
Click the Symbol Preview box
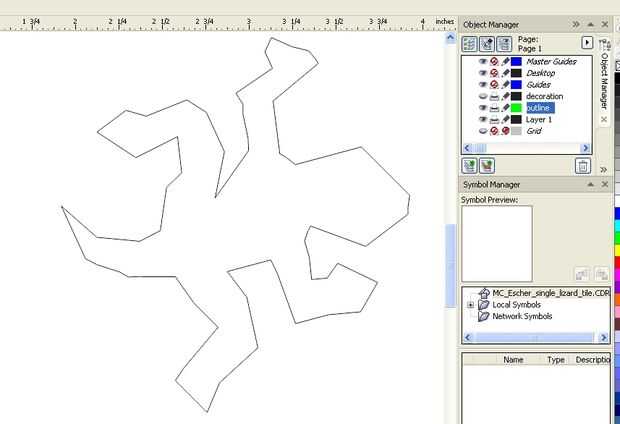pyautogui.click(x=497, y=243)
